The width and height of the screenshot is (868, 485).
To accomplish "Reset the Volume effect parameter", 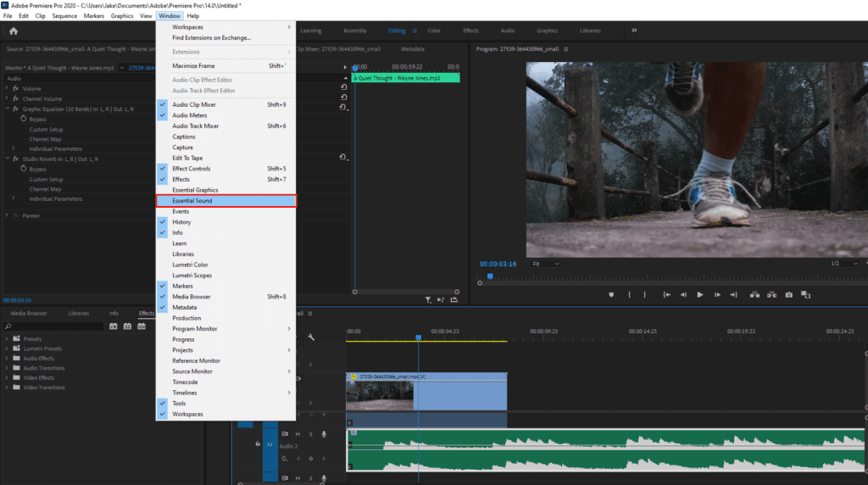I will (x=343, y=88).
